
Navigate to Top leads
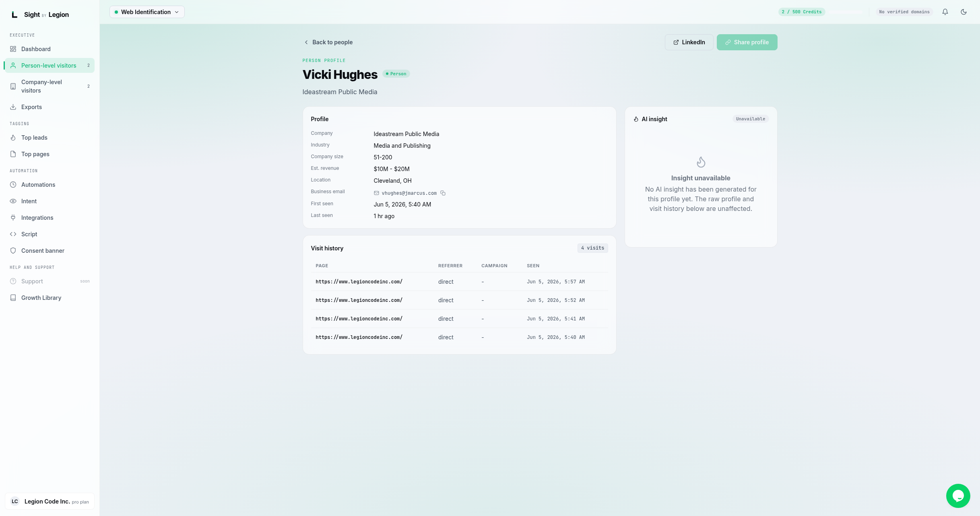(50, 138)
